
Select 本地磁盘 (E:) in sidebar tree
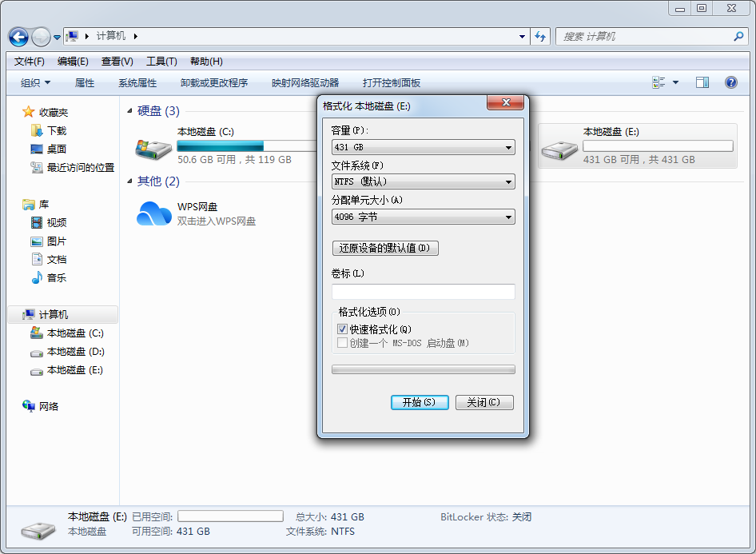point(67,370)
